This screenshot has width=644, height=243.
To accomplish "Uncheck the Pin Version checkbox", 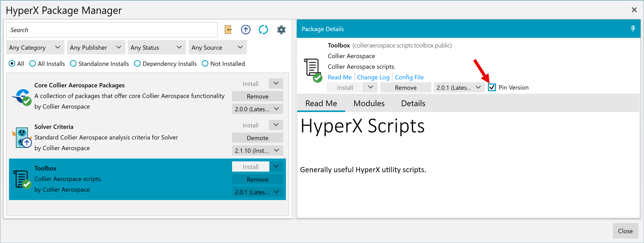I will (x=492, y=87).
